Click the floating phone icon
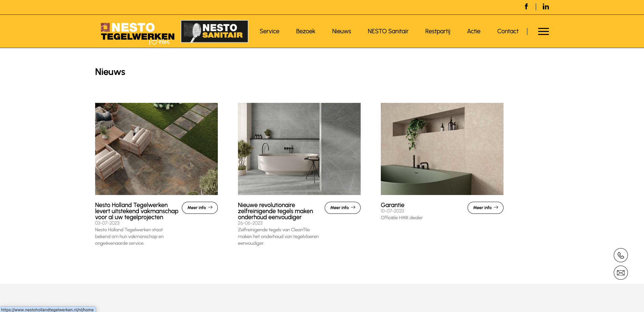This screenshot has height=312, width=644. pos(620,255)
